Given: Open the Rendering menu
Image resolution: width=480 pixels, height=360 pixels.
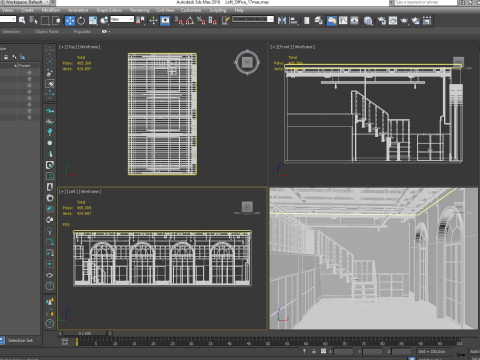Looking at the screenshot, I should (140, 10).
